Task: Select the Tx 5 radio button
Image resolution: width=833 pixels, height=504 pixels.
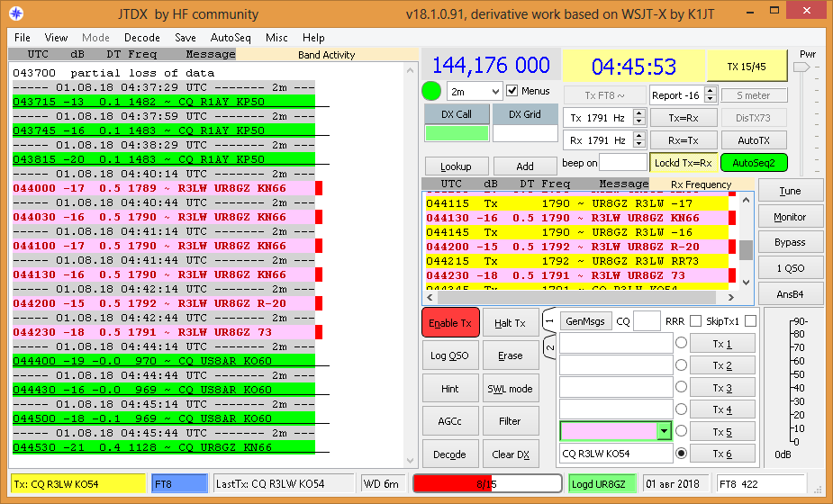Action: pyautogui.click(x=681, y=431)
